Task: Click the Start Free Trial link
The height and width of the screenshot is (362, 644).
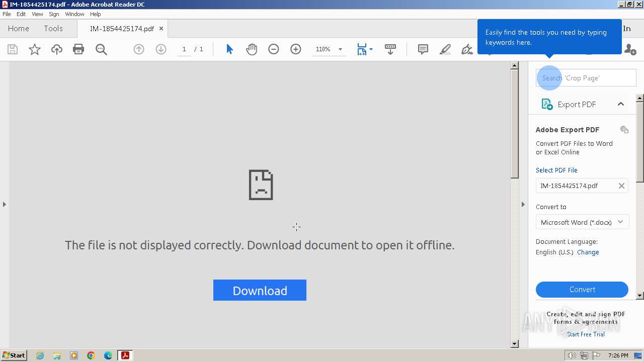Action: 586,334
